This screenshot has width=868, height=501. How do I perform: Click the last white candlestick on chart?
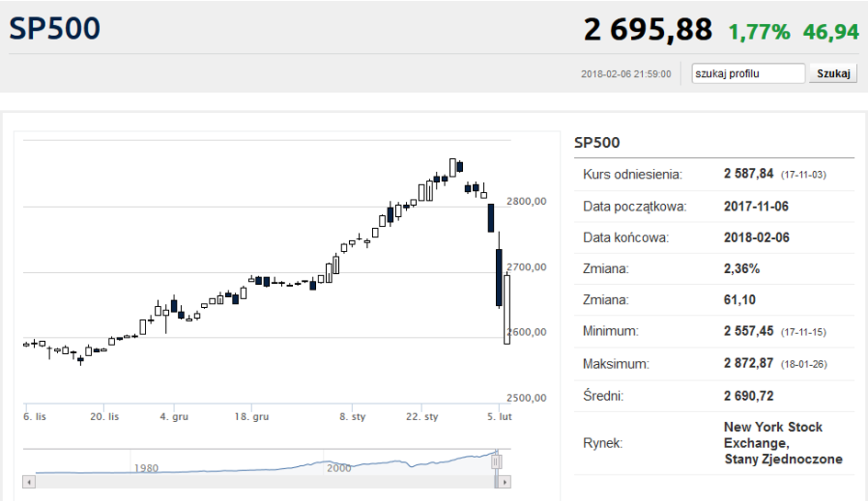(x=507, y=309)
